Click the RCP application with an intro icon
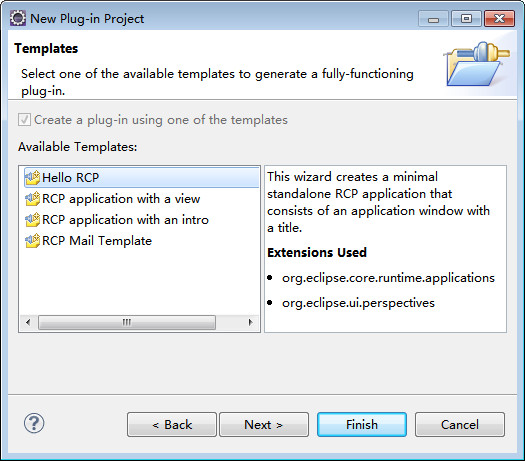The height and width of the screenshot is (461, 525). tap(32, 220)
